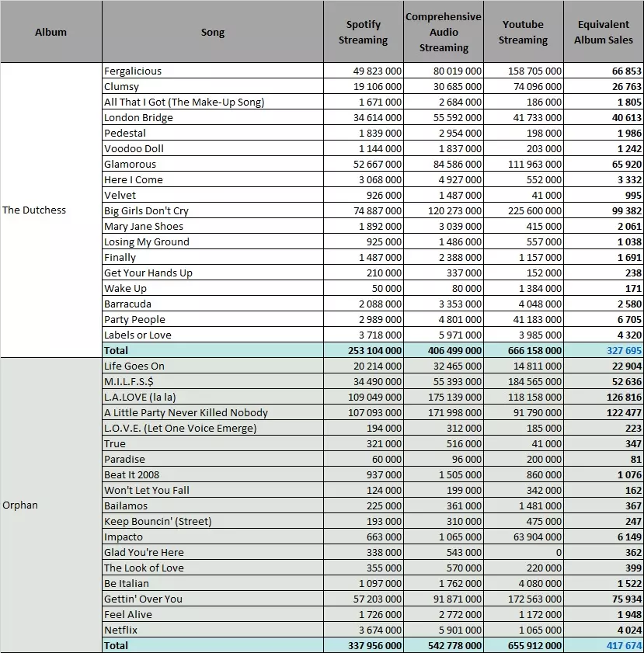Click the Album column header
The width and height of the screenshot is (644, 653).
click(50, 32)
